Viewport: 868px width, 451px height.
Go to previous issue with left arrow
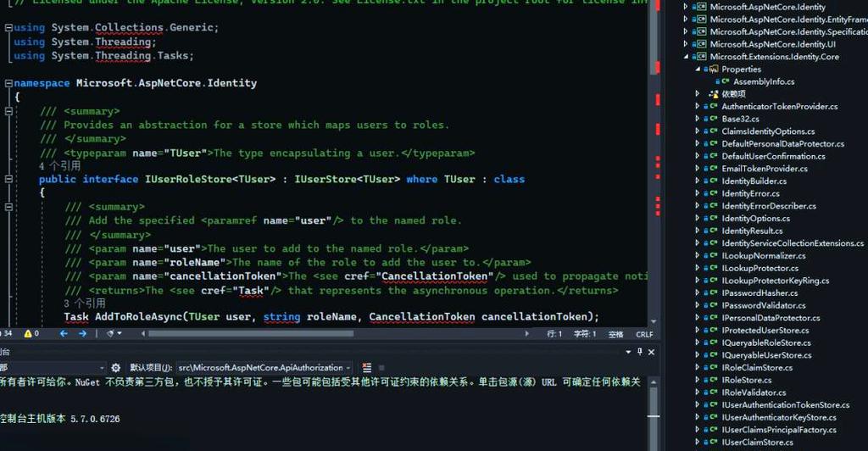tap(64, 334)
